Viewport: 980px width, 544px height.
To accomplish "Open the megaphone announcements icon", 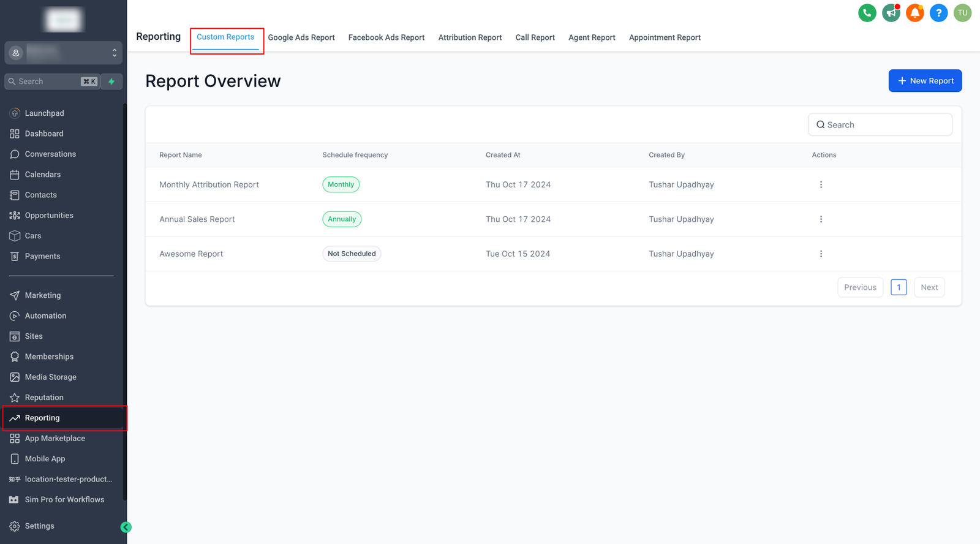I will [x=891, y=13].
